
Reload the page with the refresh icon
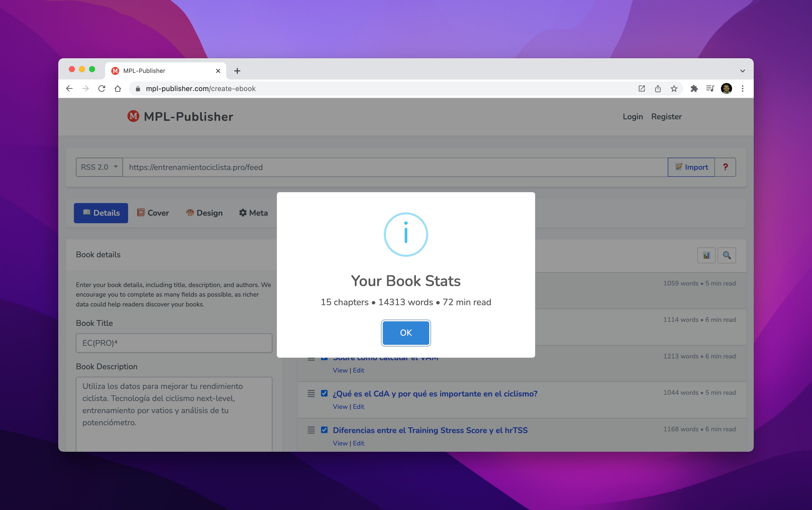pyautogui.click(x=101, y=89)
